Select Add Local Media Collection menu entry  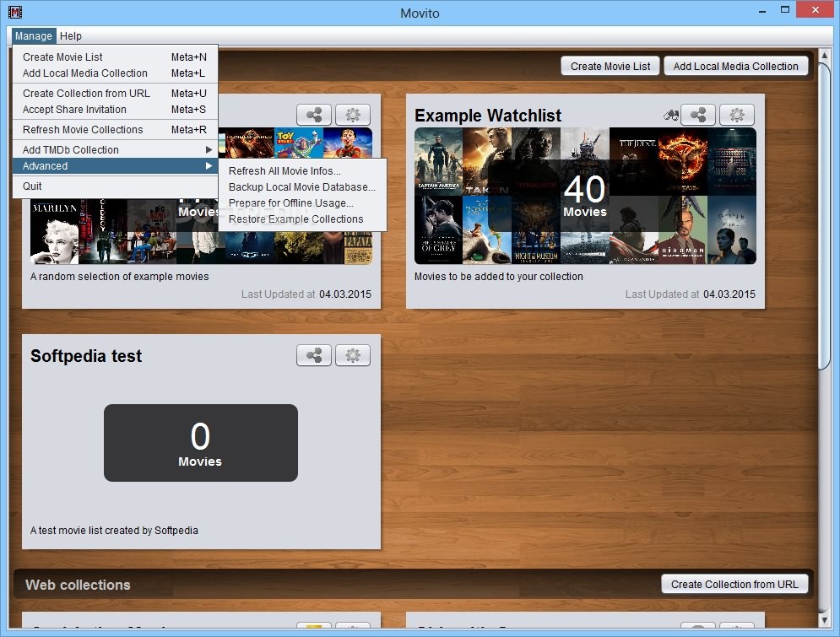(x=115, y=73)
